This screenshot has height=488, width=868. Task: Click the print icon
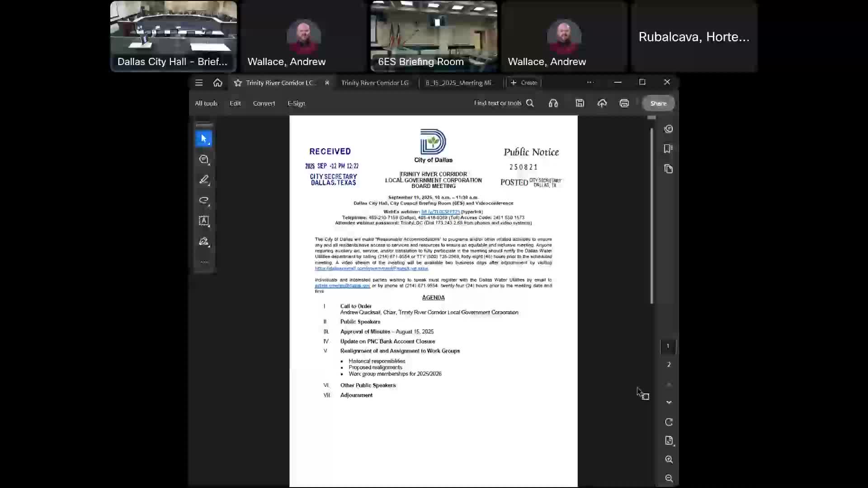(x=624, y=103)
